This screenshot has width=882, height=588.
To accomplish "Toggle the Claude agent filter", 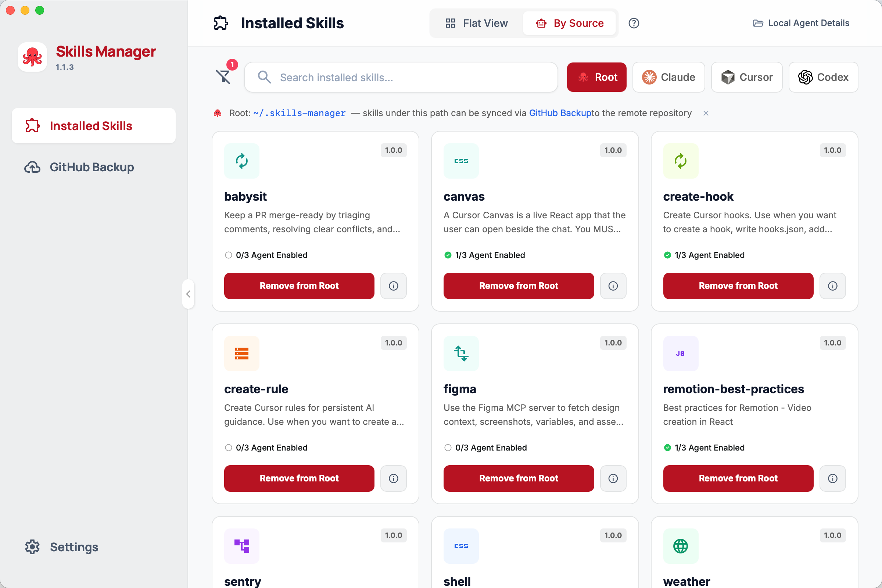I will 668,77.
